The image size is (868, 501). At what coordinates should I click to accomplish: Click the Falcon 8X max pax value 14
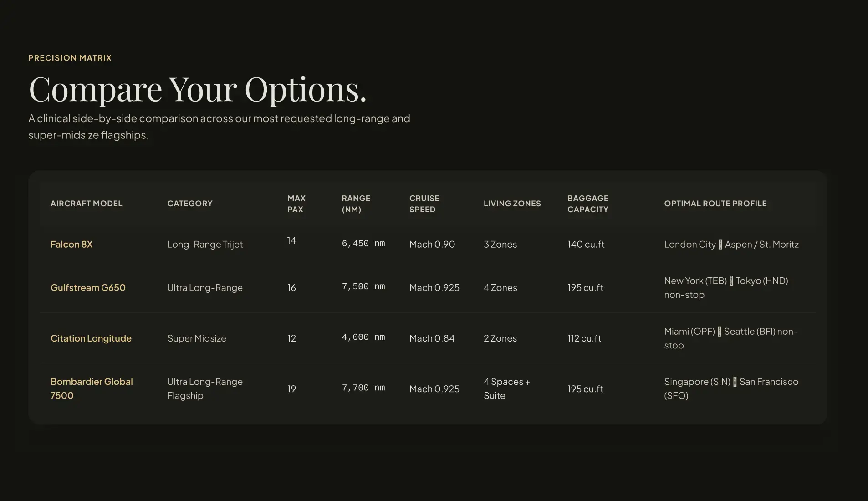click(291, 241)
